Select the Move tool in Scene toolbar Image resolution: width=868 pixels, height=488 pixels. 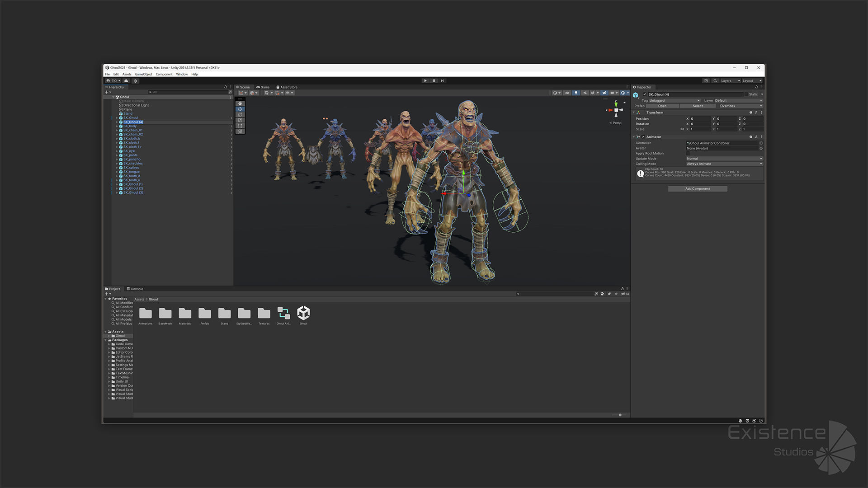(x=240, y=109)
